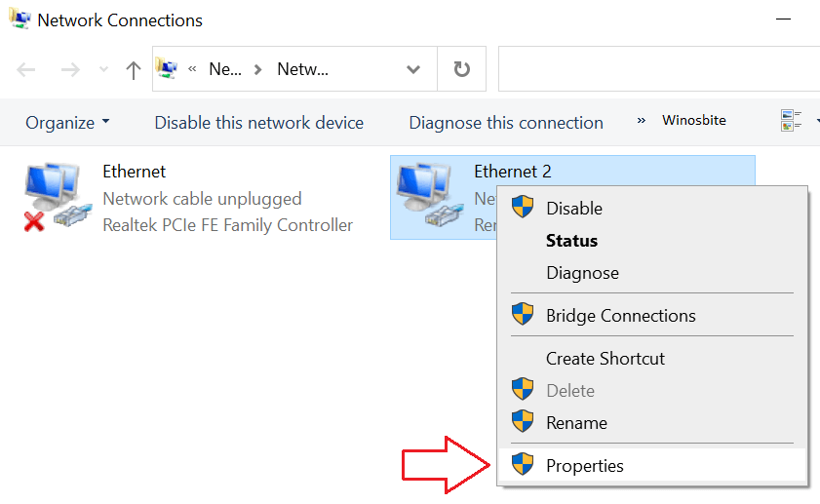Click the Forward navigation arrow

tap(70, 70)
